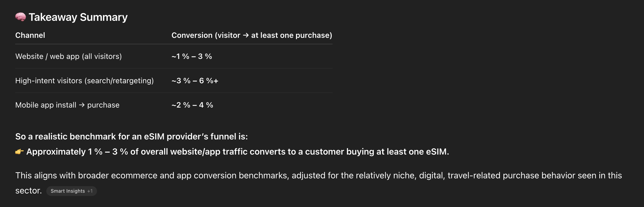Click the word sector before the citation

click(28, 191)
